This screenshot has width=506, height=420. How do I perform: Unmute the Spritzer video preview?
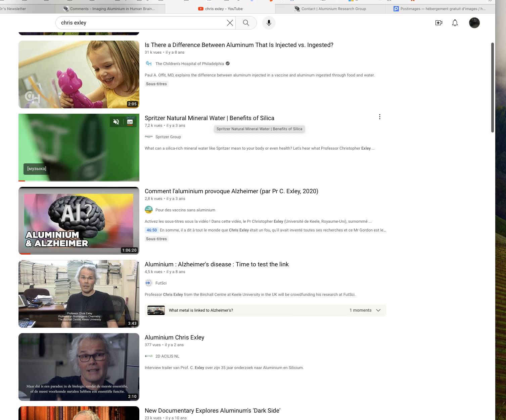116,122
